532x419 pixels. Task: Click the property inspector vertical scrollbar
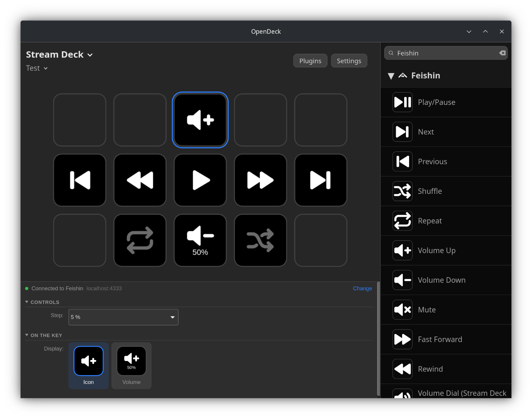379,339
